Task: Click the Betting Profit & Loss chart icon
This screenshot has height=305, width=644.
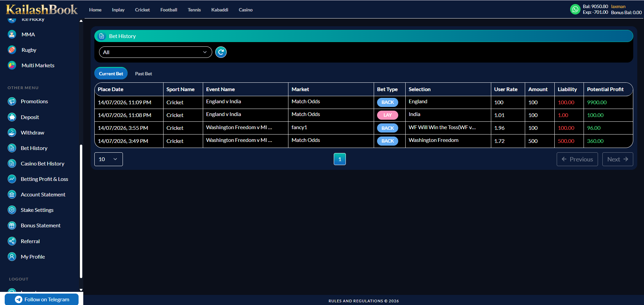Action: [12, 179]
